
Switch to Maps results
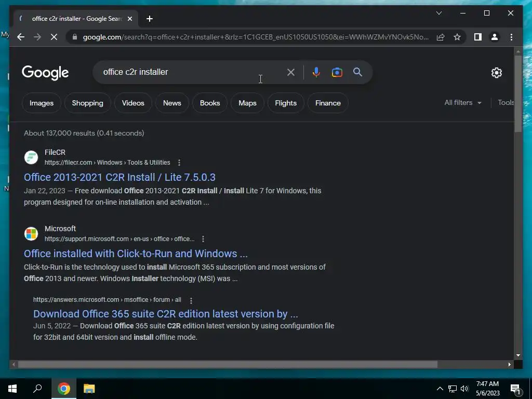pos(247,103)
